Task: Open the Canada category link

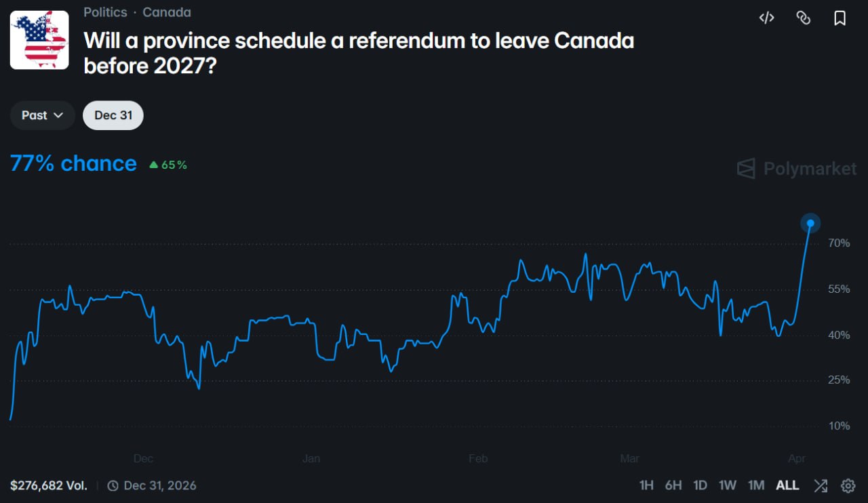Action: 167,12
